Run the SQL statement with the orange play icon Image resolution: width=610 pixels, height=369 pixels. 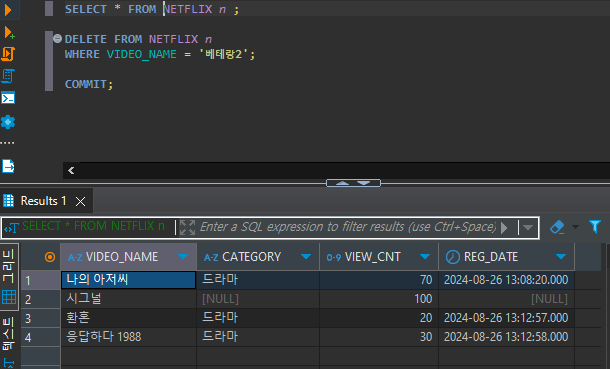8,10
